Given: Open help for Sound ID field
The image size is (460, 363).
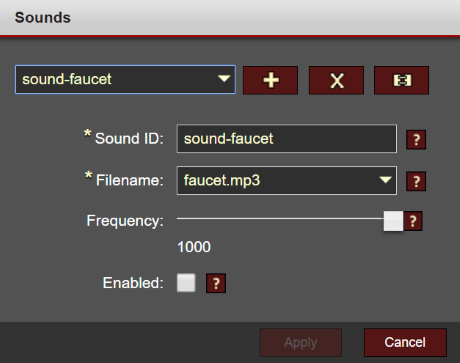Looking at the screenshot, I should click(x=416, y=139).
